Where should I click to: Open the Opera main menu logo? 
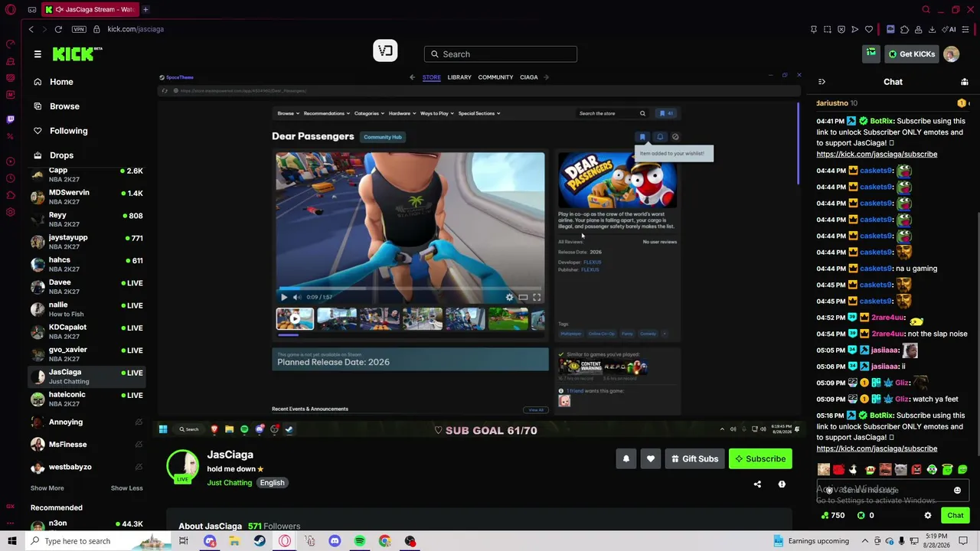10,9
